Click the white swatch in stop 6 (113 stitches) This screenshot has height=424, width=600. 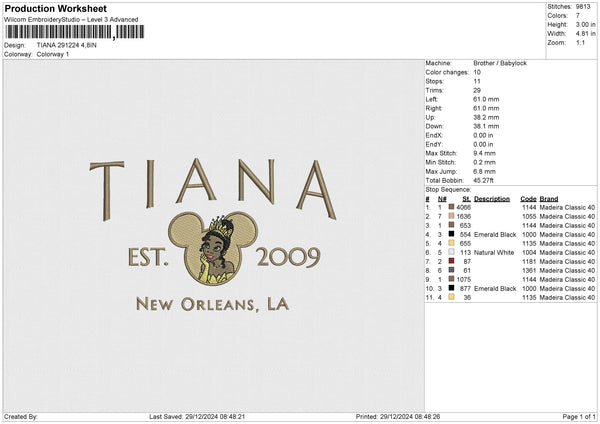452,252
